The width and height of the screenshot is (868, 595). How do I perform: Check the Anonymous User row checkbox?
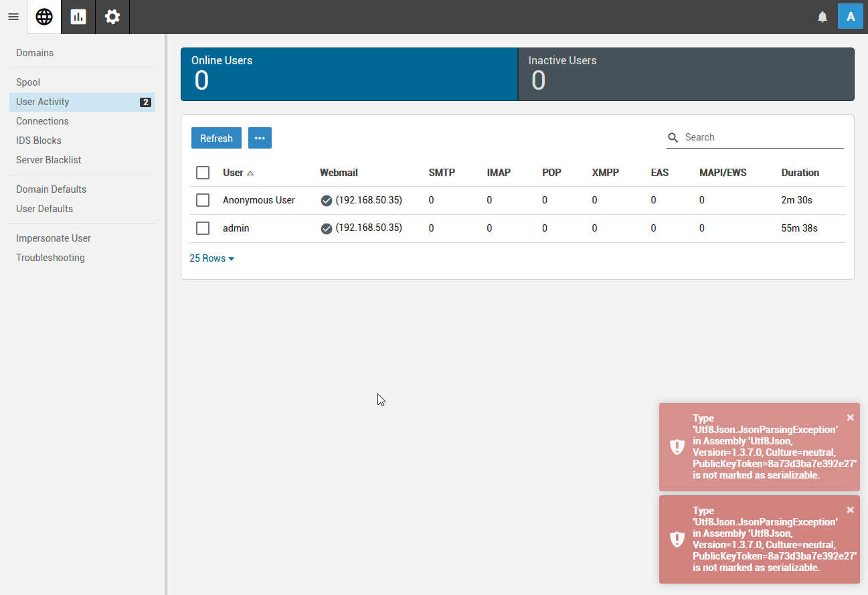point(203,200)
